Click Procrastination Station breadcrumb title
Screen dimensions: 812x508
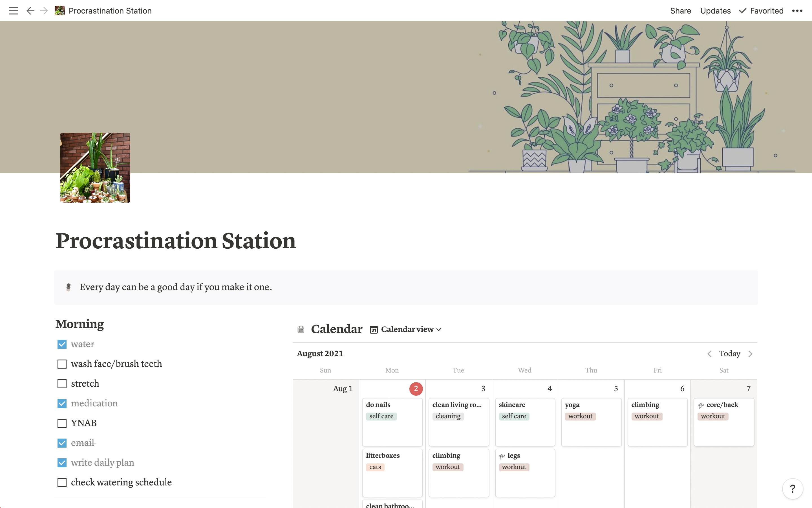tap(110, 11)
